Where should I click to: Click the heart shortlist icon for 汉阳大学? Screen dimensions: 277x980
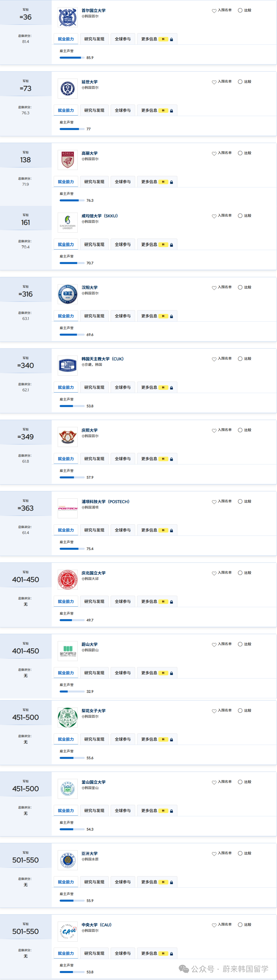coord(214,288)
